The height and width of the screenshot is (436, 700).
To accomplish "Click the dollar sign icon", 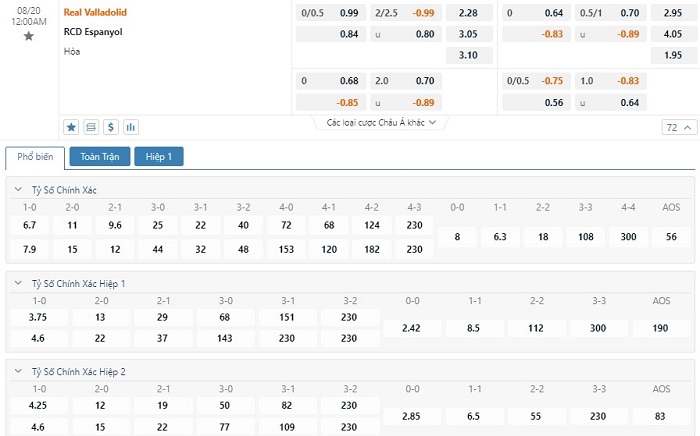I will pyautogui.click(x=111, y=127).
